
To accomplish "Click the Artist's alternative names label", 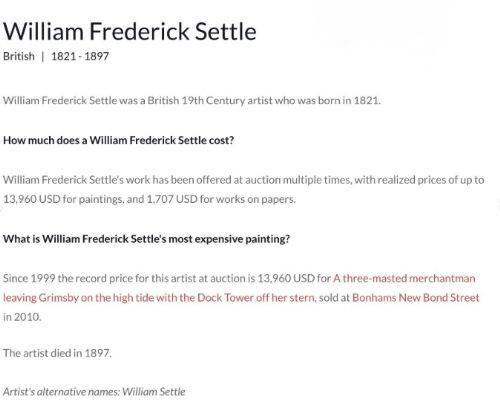I will (61, 392).
